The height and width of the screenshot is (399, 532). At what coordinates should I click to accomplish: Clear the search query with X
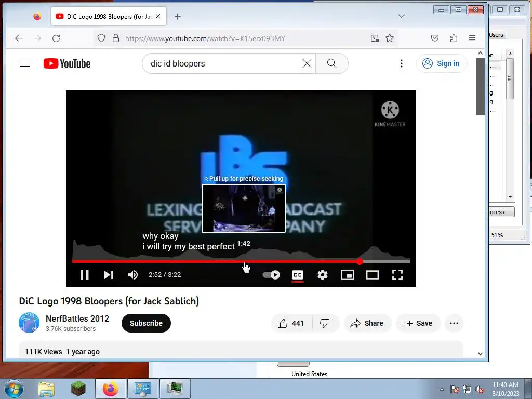(x=307, y=63)
